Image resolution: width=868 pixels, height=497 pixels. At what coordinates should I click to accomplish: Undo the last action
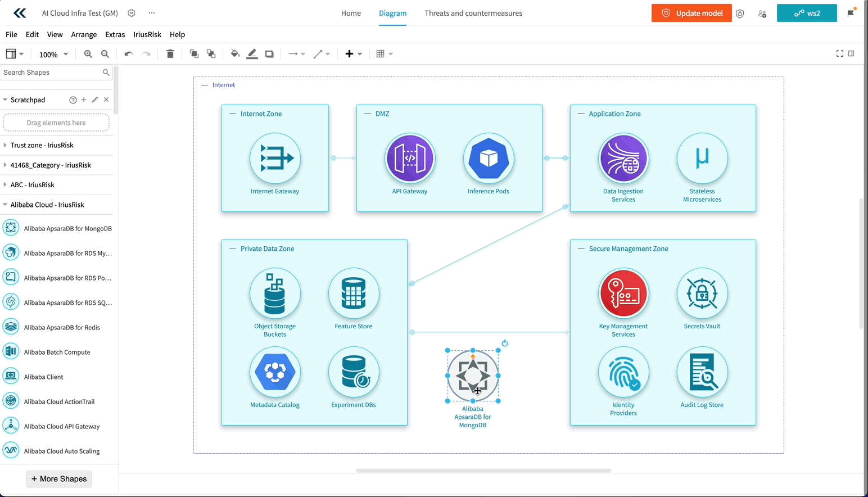pyautogui.click(x=129, y=54)
